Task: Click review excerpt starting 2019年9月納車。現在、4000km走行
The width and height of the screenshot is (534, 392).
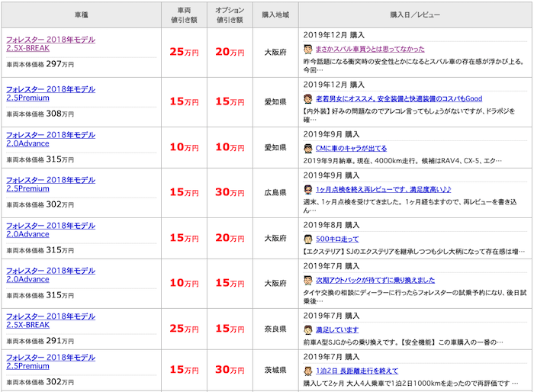Action: point(403,161)
